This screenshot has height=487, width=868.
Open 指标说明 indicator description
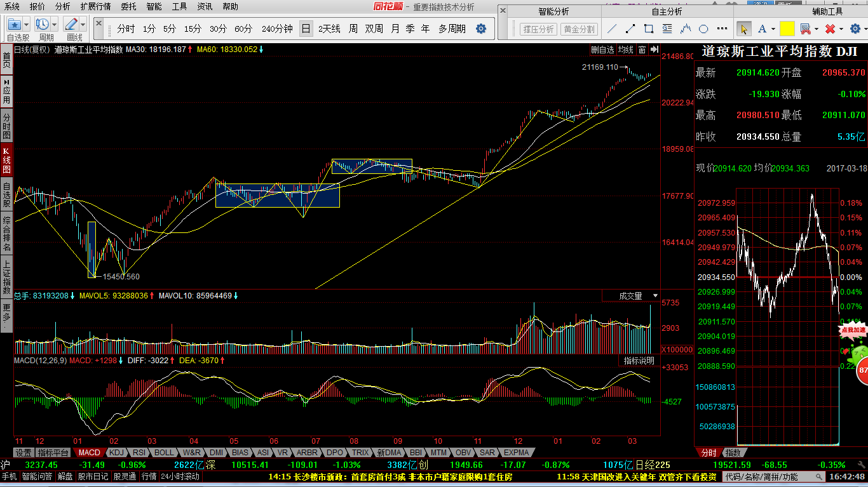639,361
